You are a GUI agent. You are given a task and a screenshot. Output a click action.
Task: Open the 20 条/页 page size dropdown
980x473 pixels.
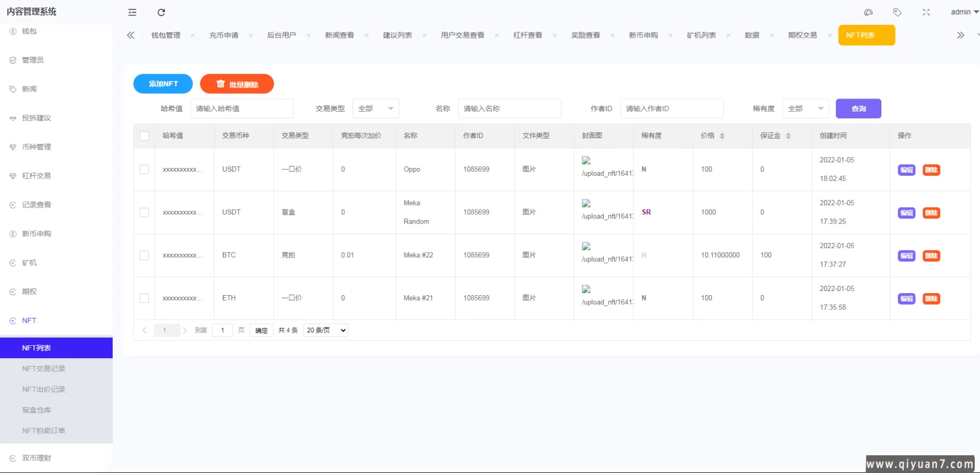click(326, 330)
